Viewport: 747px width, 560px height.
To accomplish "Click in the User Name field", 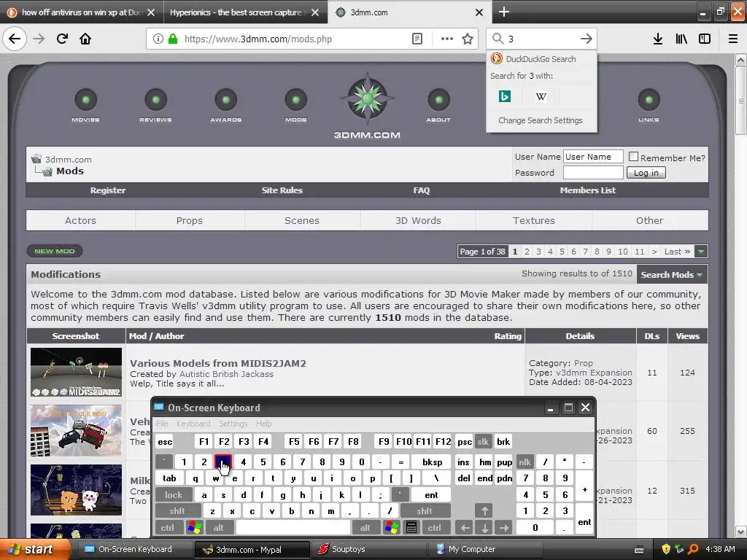I will coord(593,157).
